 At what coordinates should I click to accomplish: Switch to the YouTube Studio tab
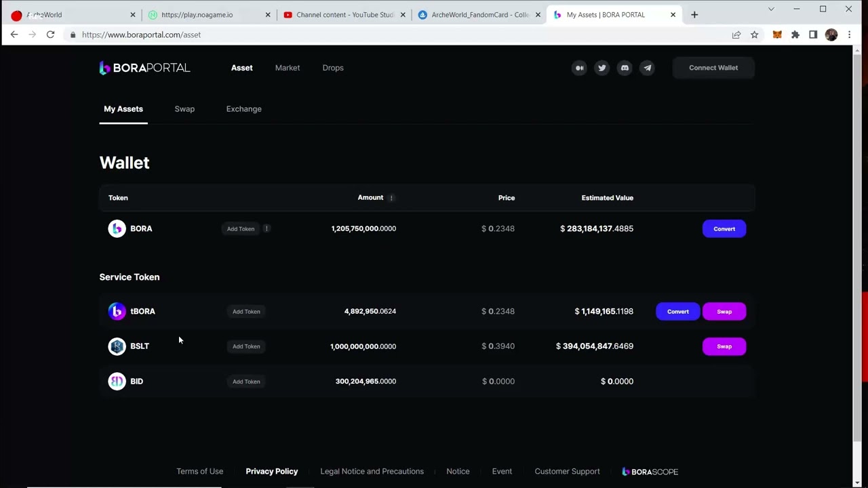coord(344,15)
